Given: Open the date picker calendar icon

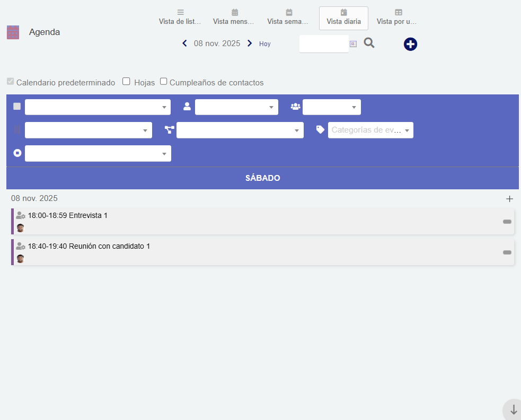Looking at the screenshot, I should click(354, 43).
